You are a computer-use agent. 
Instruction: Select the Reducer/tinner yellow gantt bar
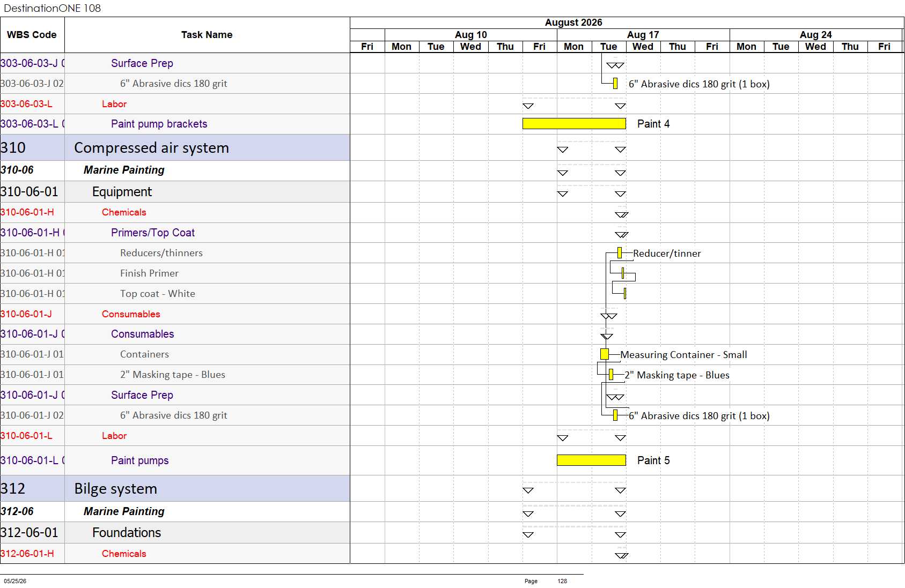click(x=620, y=253)
